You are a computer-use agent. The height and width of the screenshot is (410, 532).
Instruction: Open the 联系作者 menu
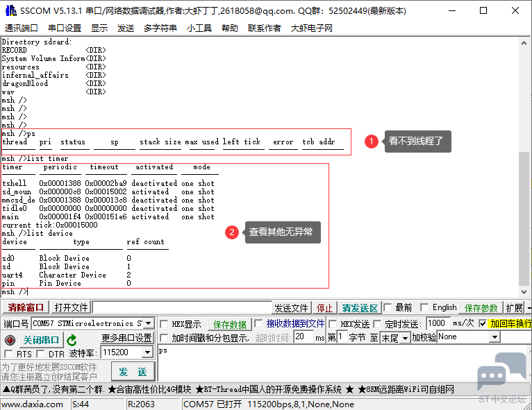pyautogui.click(x=265, y=28)
